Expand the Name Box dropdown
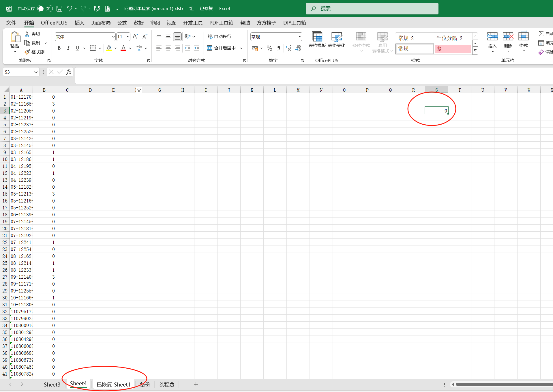 [36, 72]
